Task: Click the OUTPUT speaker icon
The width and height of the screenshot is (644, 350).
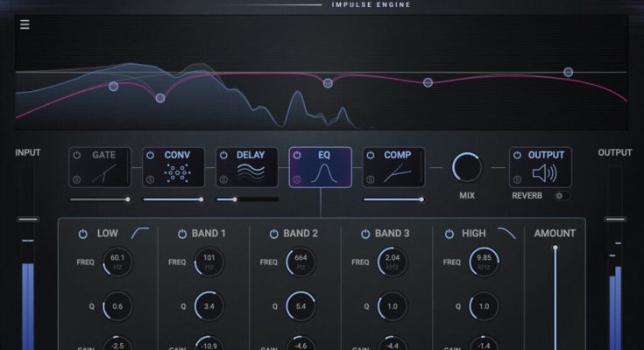Action: coord(545,174)
